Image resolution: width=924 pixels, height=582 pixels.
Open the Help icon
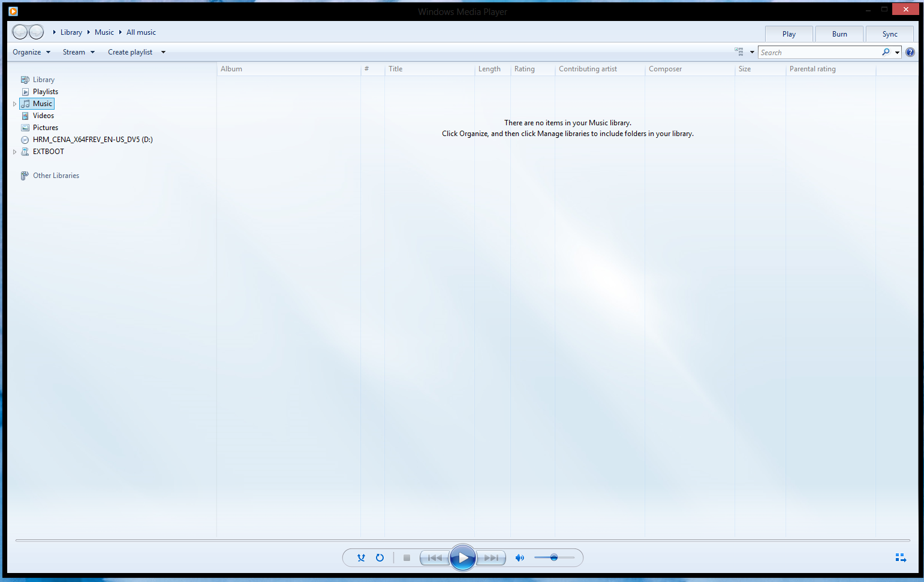tap(910, 52)
